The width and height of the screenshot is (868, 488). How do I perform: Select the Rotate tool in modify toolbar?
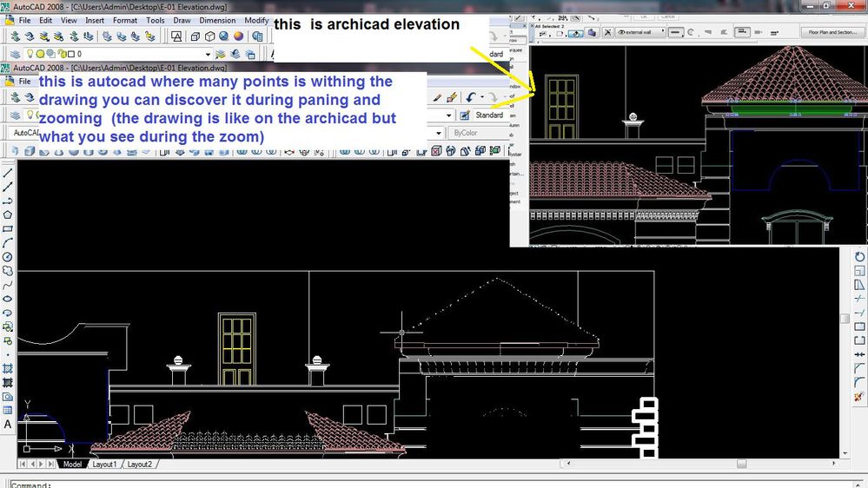tap(859, 257)
